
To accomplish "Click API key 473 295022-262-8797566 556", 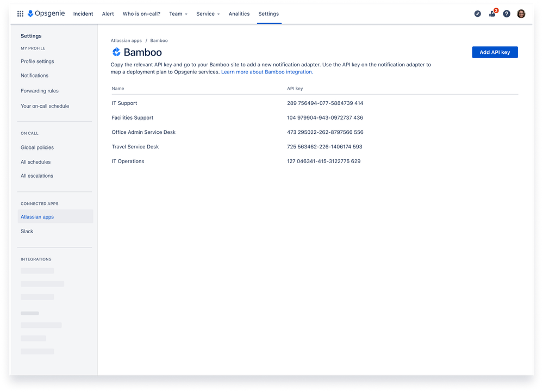I will 325,132.
